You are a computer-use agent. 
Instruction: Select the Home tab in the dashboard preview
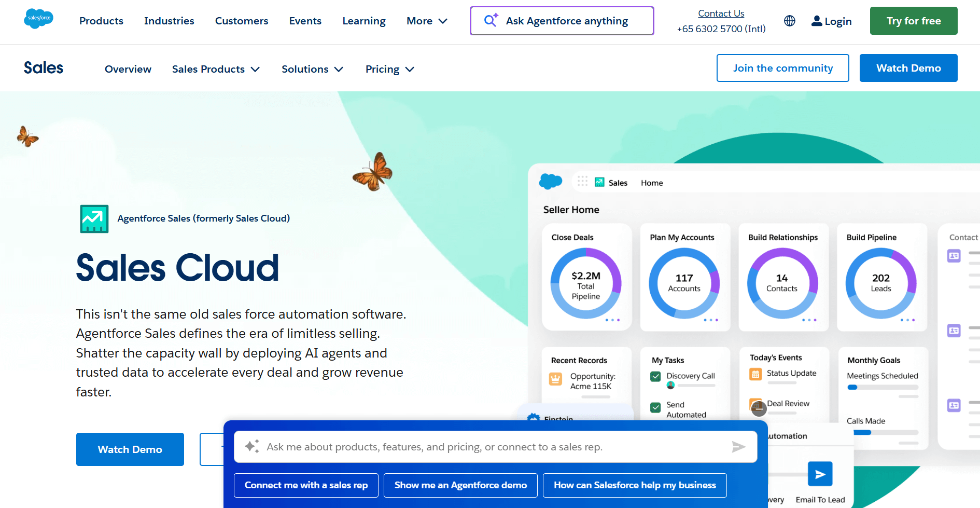tap(652, 183)
